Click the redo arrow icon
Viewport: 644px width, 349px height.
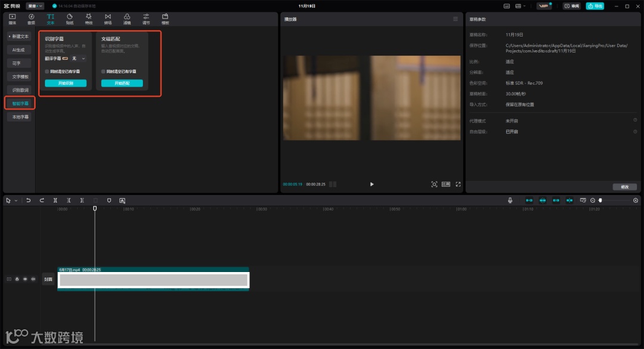[42, 200]
